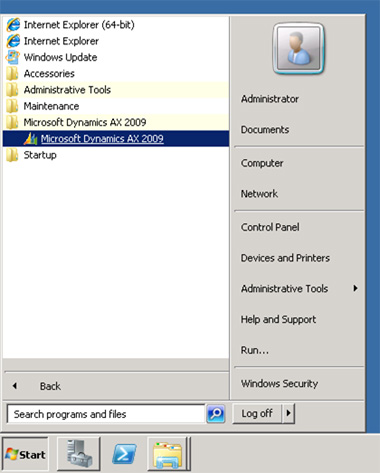Open Network from the Start menu
This screenshot has width=380, height=473.
point(259,194)
